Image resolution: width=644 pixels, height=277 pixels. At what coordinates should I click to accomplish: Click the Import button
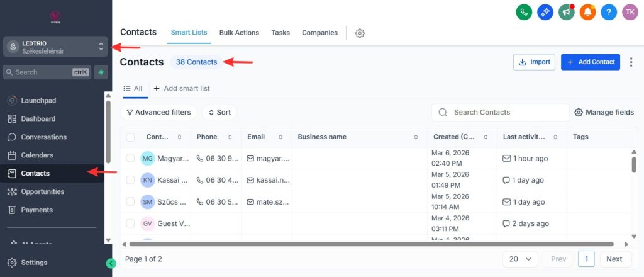click(x=534, y=62)
